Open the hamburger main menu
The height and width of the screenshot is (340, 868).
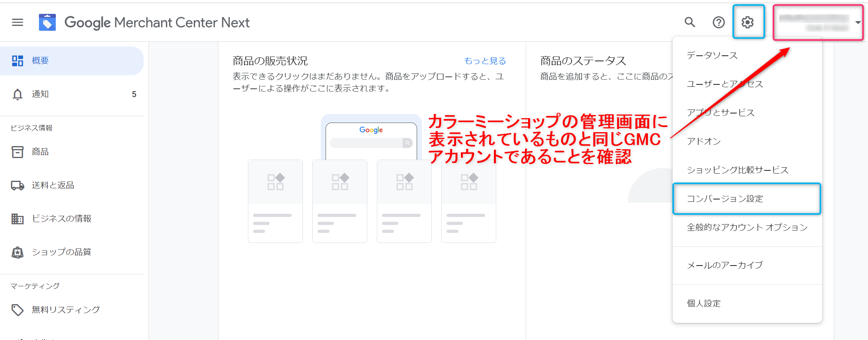tap(18, 22)
